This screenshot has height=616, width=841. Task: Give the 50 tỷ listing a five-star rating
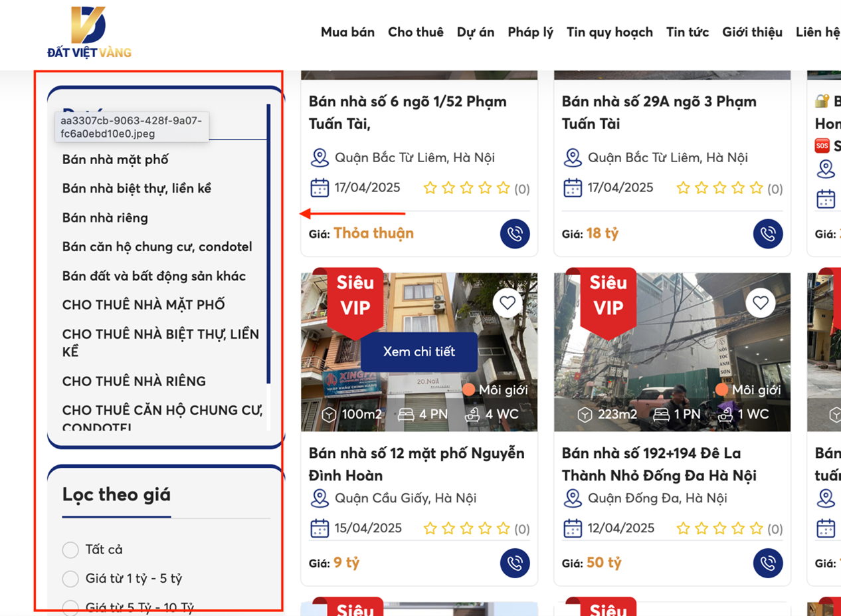756,528
